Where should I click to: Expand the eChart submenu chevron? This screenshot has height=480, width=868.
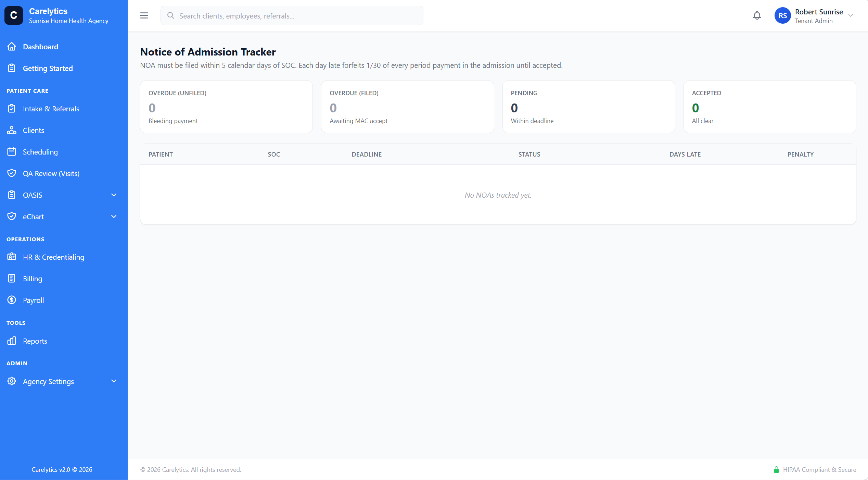click(x=114, y=217)
